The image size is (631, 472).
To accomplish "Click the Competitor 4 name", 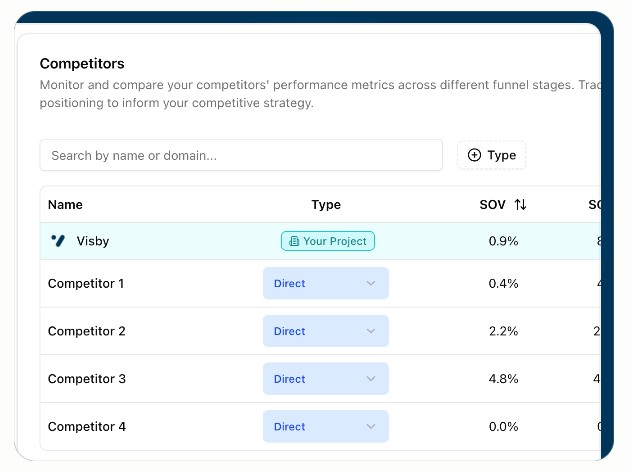I will click(x=86, y=427).
